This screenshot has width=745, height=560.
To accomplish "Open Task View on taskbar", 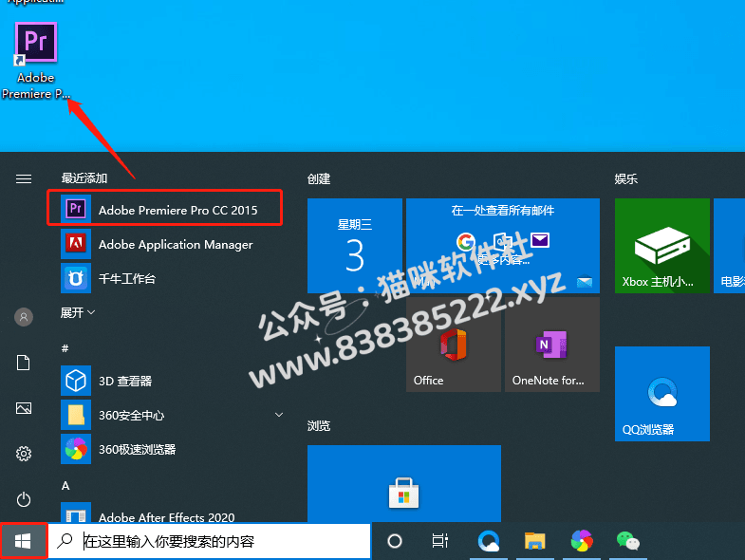I will coord(440,541).
